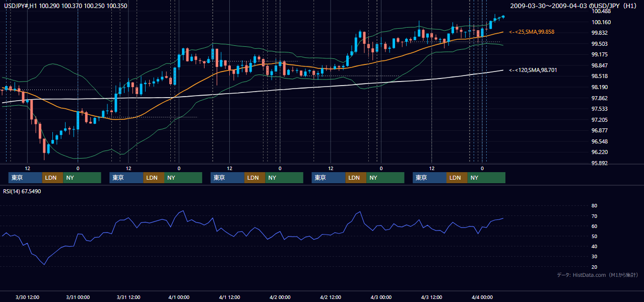644x302 pixels.
Task: Click price axis value 97.205
Action: pos(600,120)
